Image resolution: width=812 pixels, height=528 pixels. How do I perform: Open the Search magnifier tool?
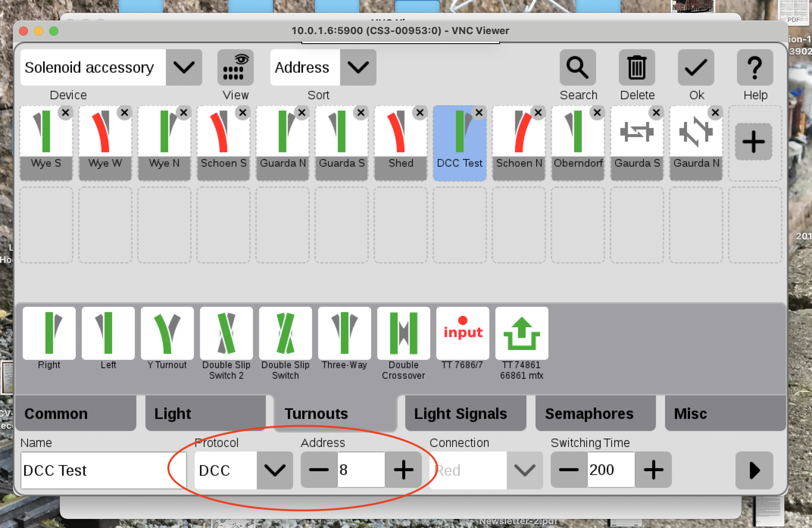coord(578,67)
